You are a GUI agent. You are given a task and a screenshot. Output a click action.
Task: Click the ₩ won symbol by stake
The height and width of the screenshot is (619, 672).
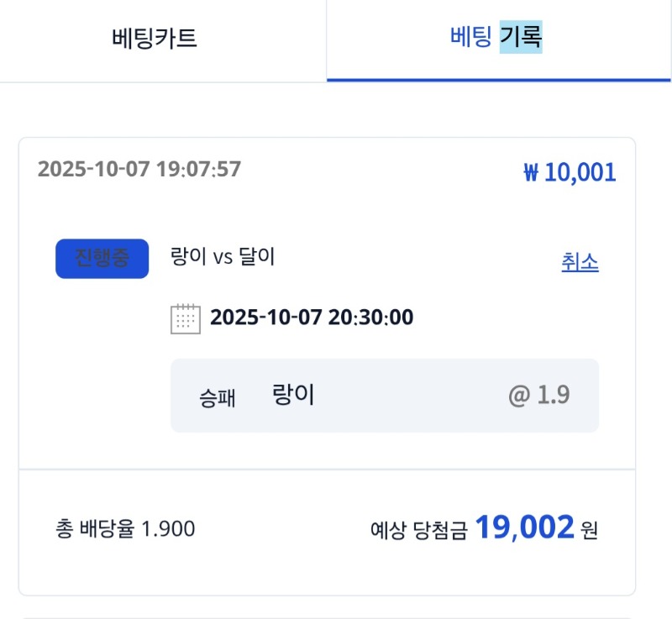531,173
